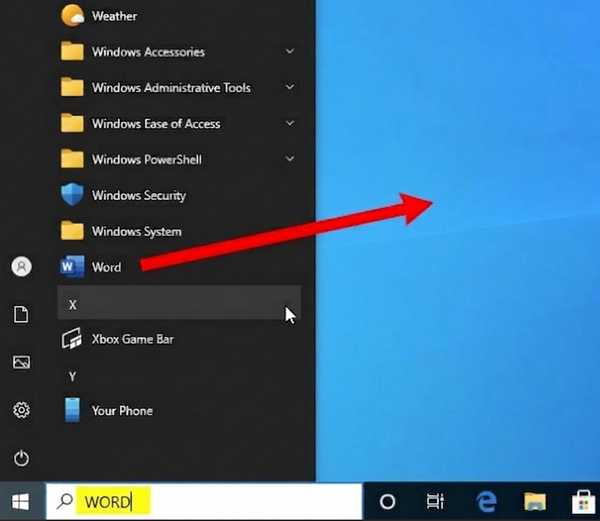This screenshot has width=600, height=521.
Task: Open the Pictures sidebar icon
Action: tap(21, 362)
